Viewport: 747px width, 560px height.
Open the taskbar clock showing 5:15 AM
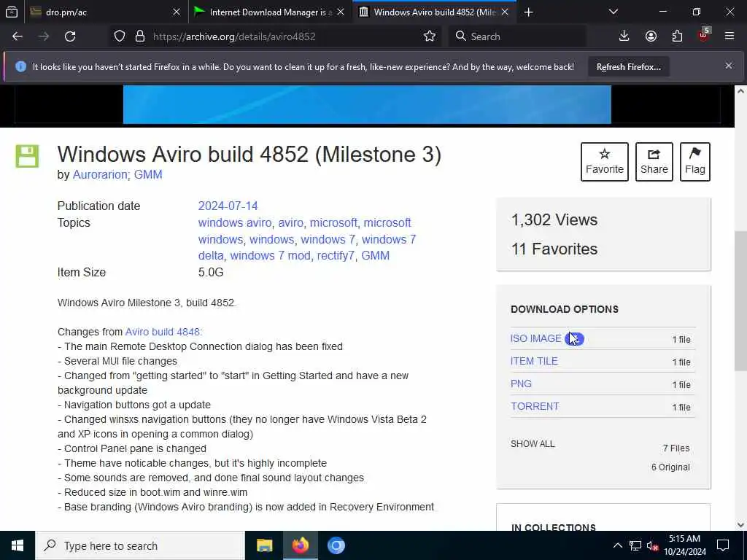[684, 545]
